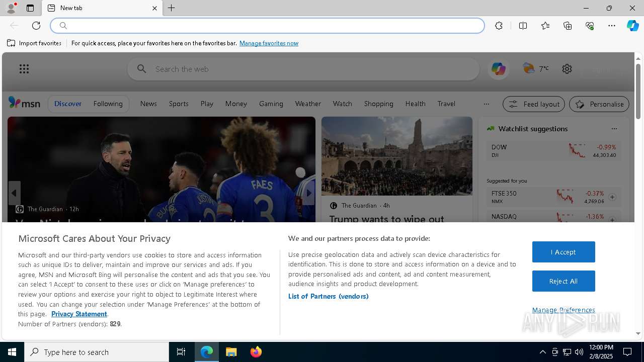The height and width of the screenshot is (362, 644).
Task: Open the DOW stock row
Action: [x=554, y=151]
